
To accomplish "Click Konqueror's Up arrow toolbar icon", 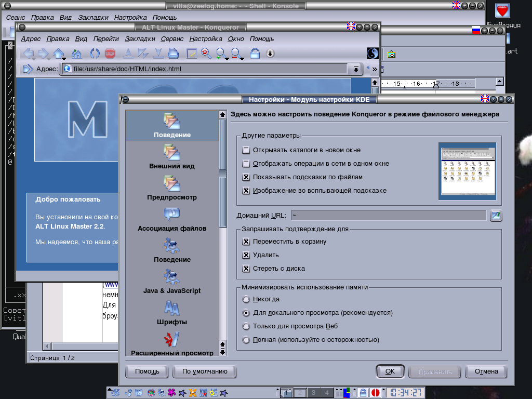I will pos(58,54).
